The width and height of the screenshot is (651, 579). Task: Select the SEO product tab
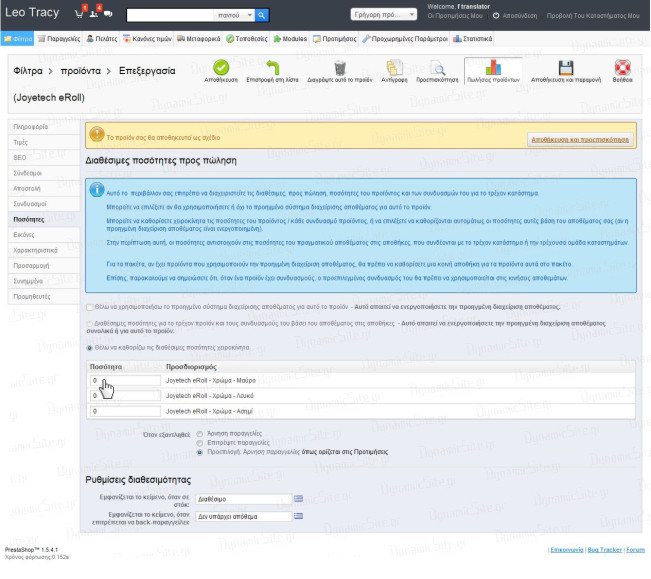(x=44, y=157)
